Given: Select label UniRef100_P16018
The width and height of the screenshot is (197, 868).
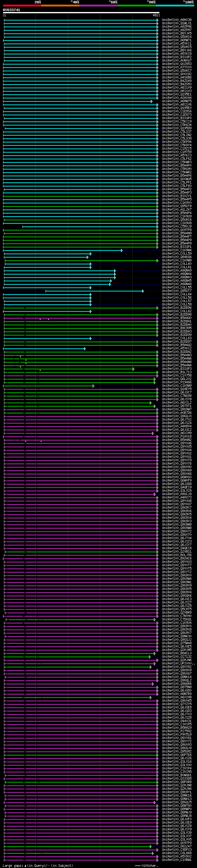Looking at the screenshot, I should pyautogui.click(x=177, y=437).
